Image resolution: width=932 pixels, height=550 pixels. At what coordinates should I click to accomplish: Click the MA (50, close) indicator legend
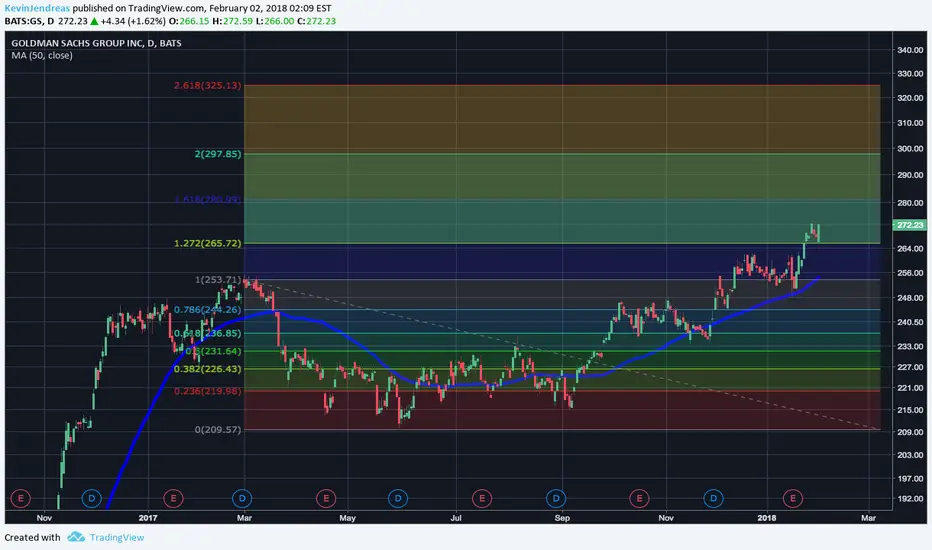42,55
